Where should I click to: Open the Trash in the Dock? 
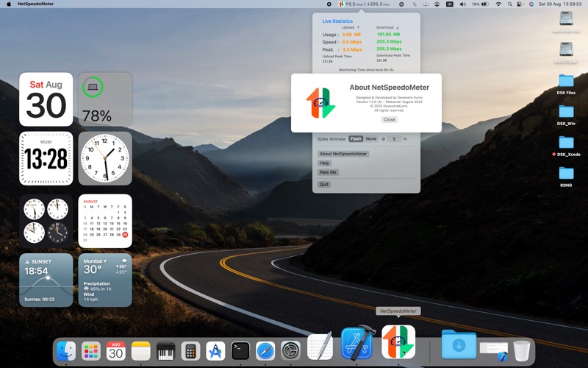point(522,351)
